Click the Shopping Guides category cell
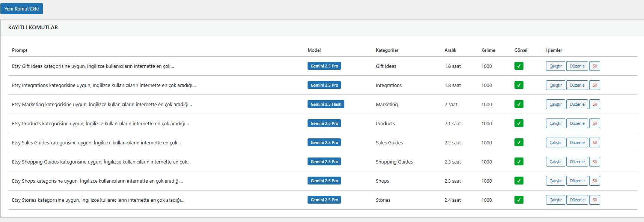Viewport: 644px width, 222px height. click(x=394, y=162)
